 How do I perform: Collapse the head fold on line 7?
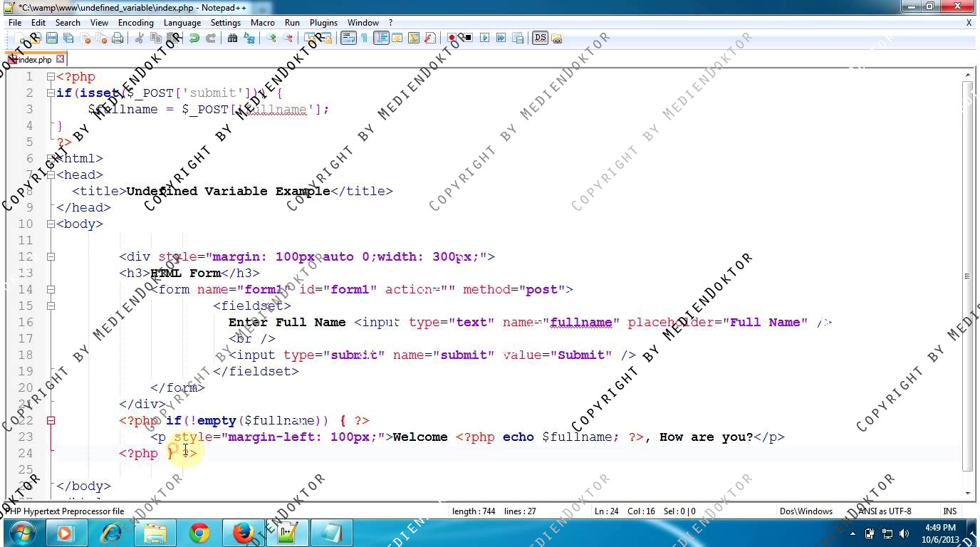pyautogui.click(x=51, y=174)
